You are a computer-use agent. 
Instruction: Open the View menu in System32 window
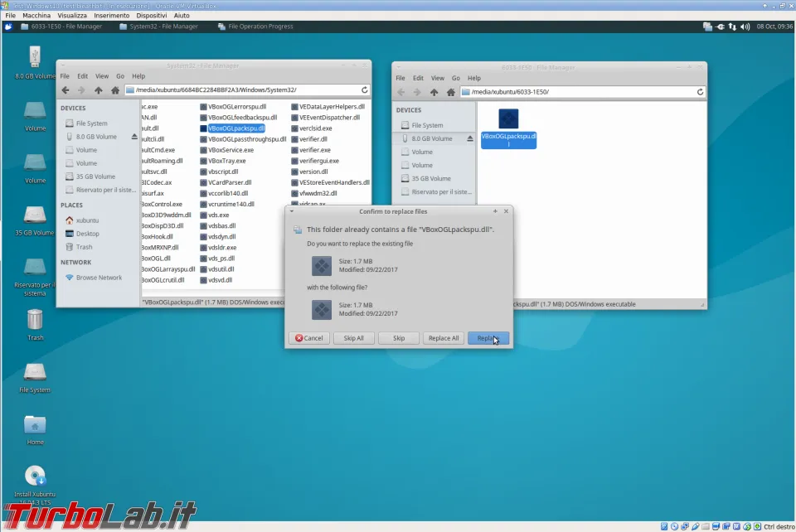click(100, 76)
